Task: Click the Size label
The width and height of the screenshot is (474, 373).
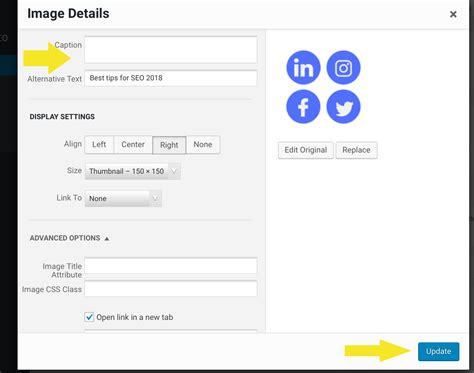Action: click(x=74, y=170)
